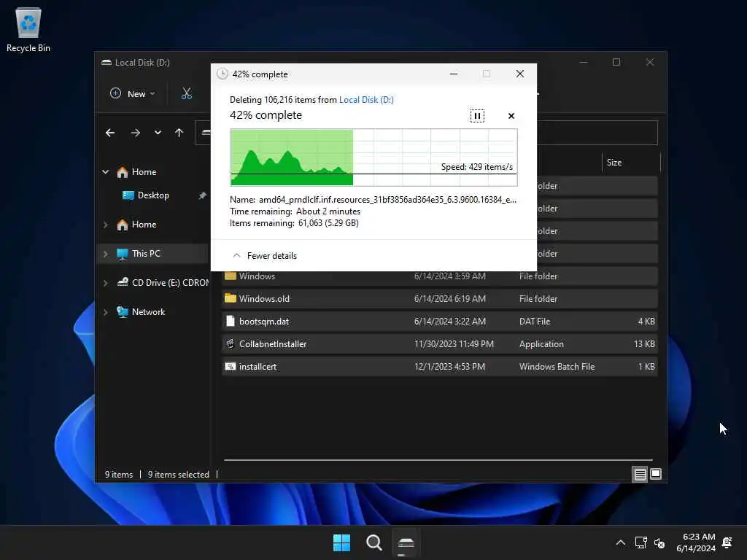Click the Cut scissors icon in Explorer toolbar
The image size is (747, 560).
(186, 94)
